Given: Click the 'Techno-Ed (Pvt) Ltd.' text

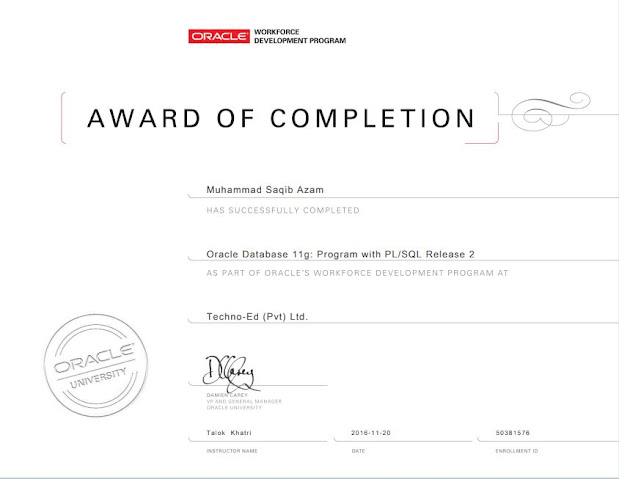Looking at the screenshot, I should pyautogui.click(x=257, y=317).
